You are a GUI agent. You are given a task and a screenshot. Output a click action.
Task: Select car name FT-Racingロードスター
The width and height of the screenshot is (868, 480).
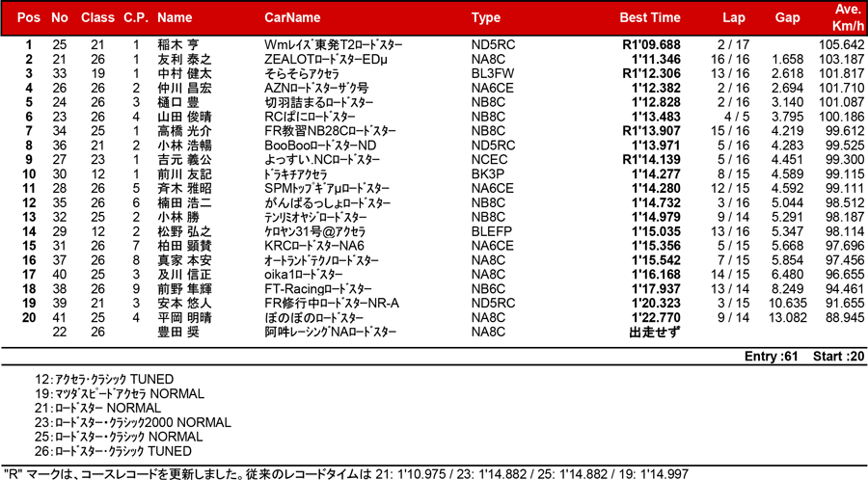317,289
